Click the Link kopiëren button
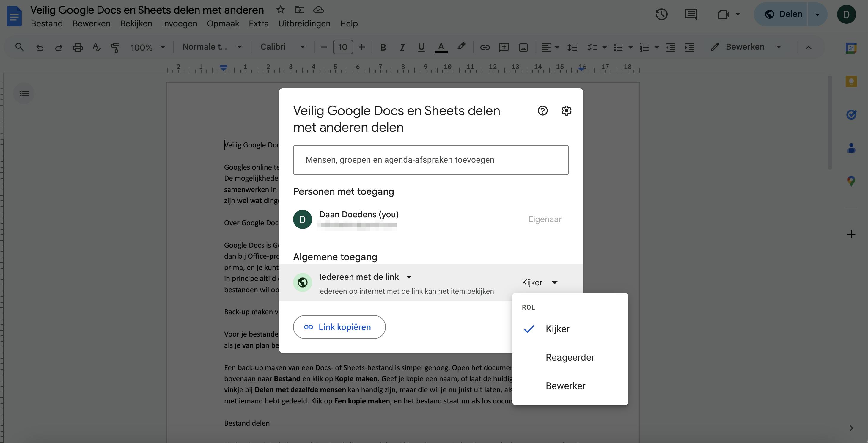This screenshot has height=443, width=868. coord(339,327)
